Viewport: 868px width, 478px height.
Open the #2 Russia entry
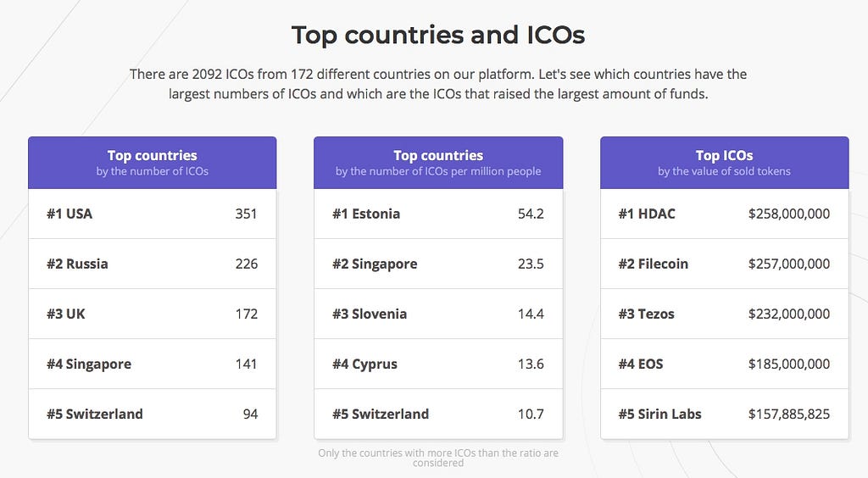153,264
